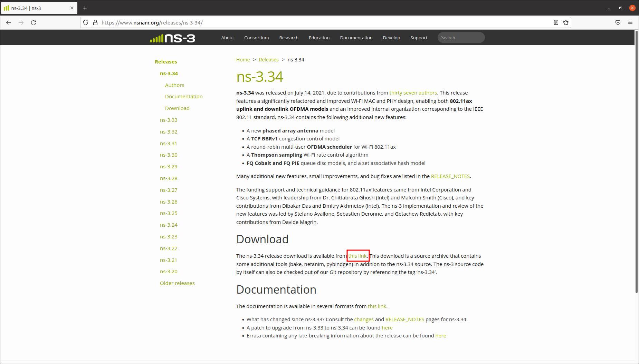Click 'here' link for upgrade patch
Viewport: 639px width, 364px height.
tap(387, 328)
